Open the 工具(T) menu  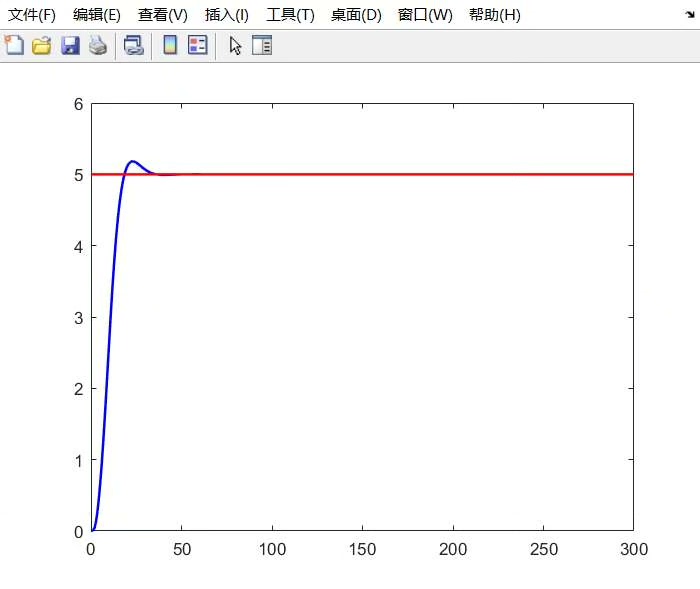(291, 15)
